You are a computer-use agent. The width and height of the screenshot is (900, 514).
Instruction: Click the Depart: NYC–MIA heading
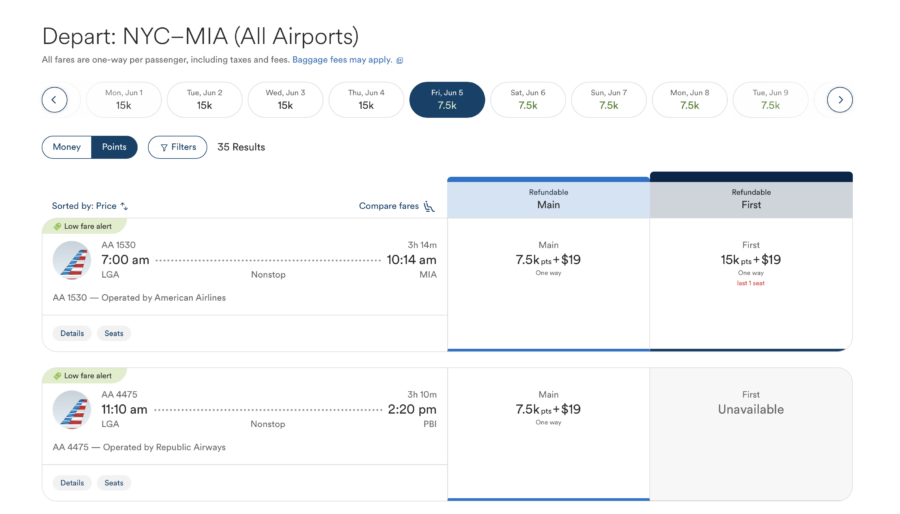pyautogui.click(x=200, y=36)
